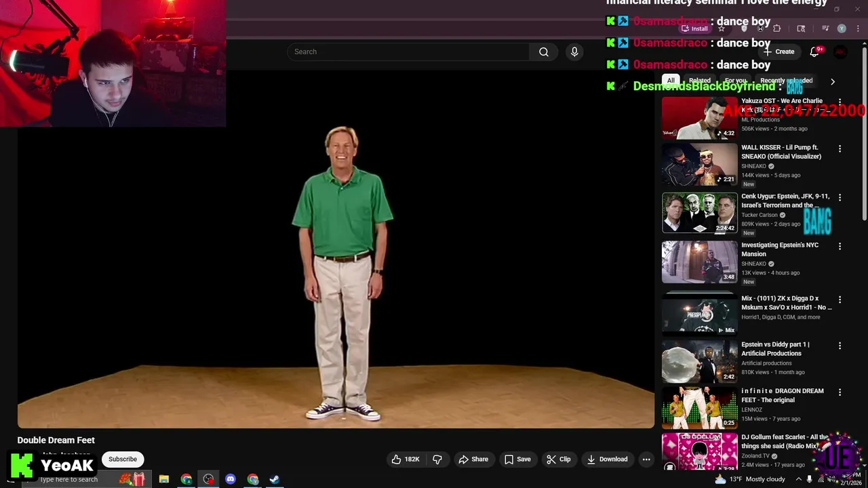The width and height of the screenshot is (868, 488).
Task: Click the Create button
Action: [778, 52]
